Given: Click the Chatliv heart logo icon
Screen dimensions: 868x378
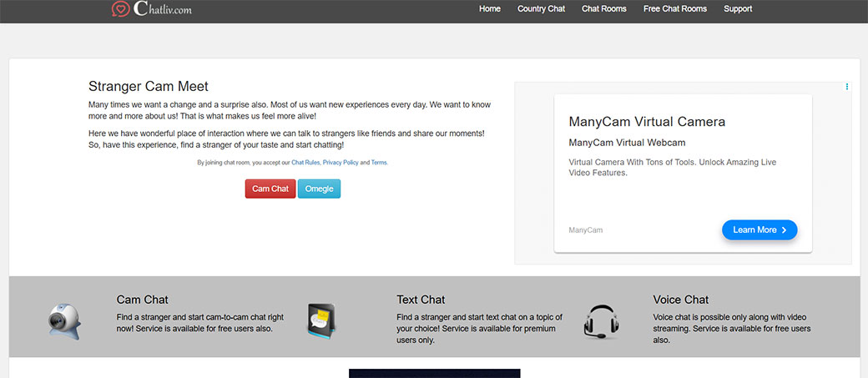Looking at the screenshot, I should coord(120,9).
